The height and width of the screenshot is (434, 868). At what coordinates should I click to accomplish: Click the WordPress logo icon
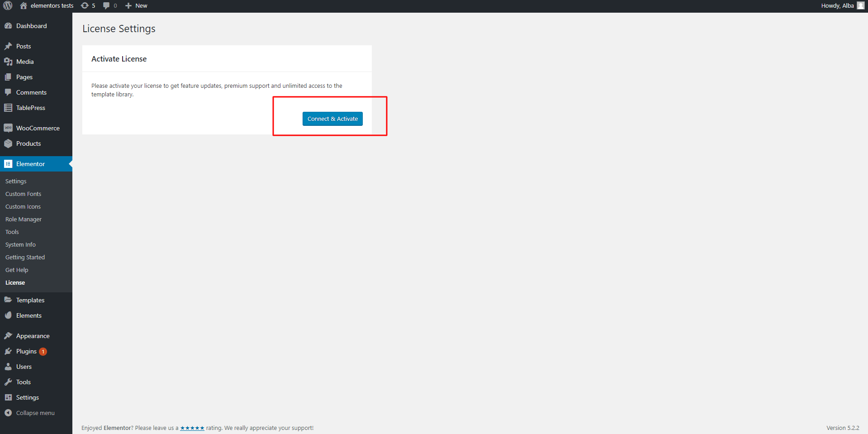(x=8, y=5)
